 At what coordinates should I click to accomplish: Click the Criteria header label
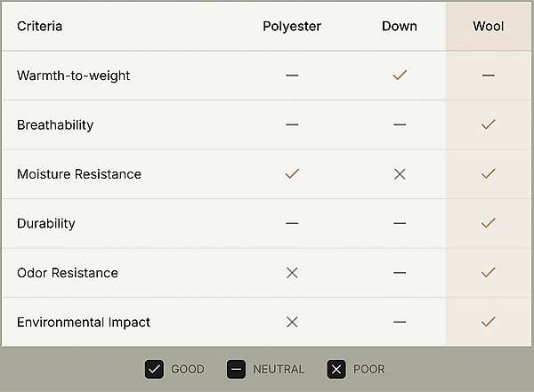pyautogui.click(x=40, y=26)
